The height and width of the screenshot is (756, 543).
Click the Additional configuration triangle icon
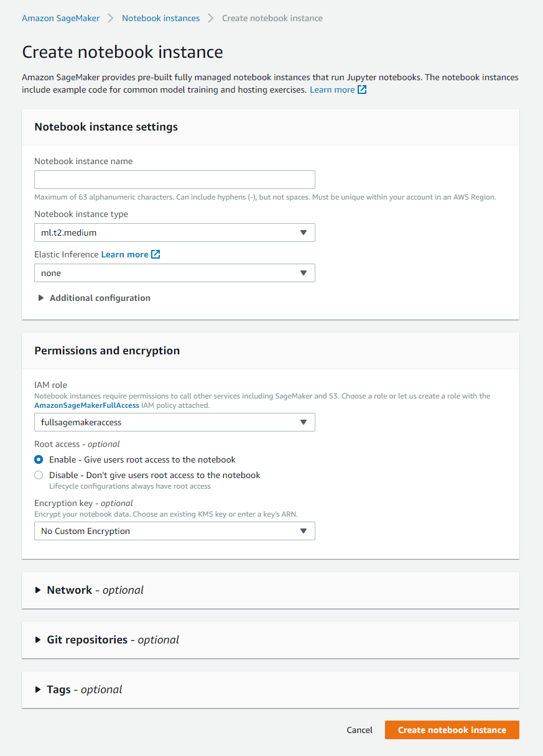pos(41,298)
